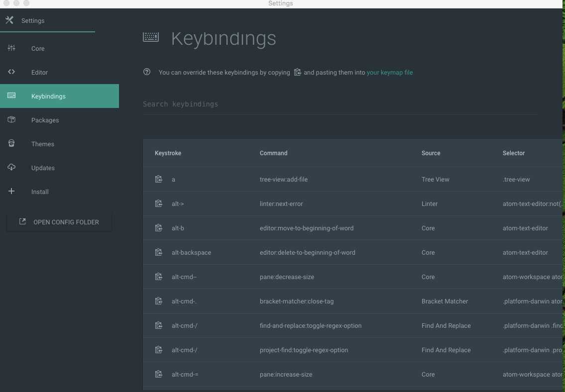
Task: Select the Settings tab
Action: 48,20
